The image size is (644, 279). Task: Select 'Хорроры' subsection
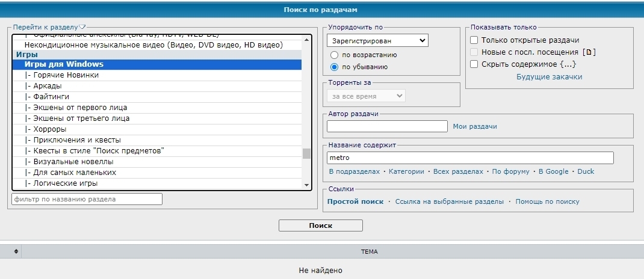pos(157,129)
